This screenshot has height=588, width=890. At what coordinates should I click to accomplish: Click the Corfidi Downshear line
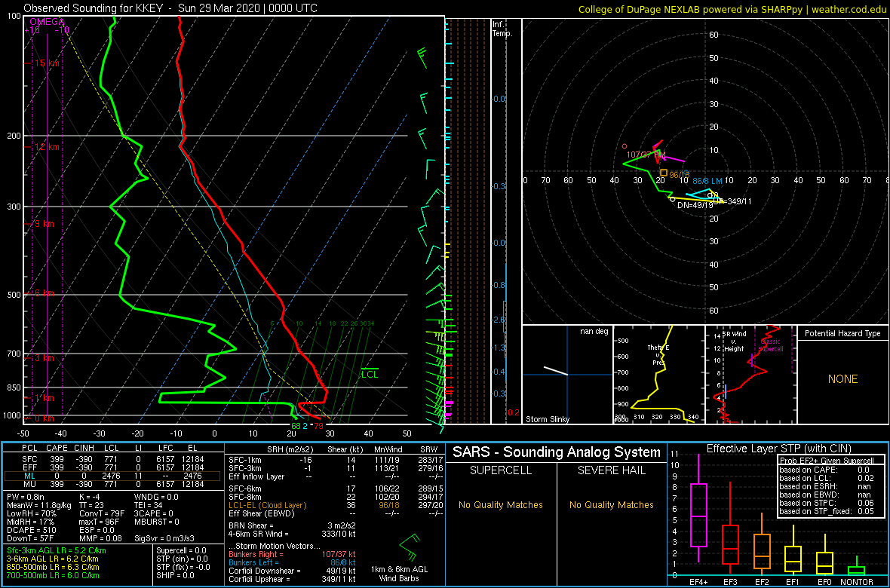pos(292,571)
